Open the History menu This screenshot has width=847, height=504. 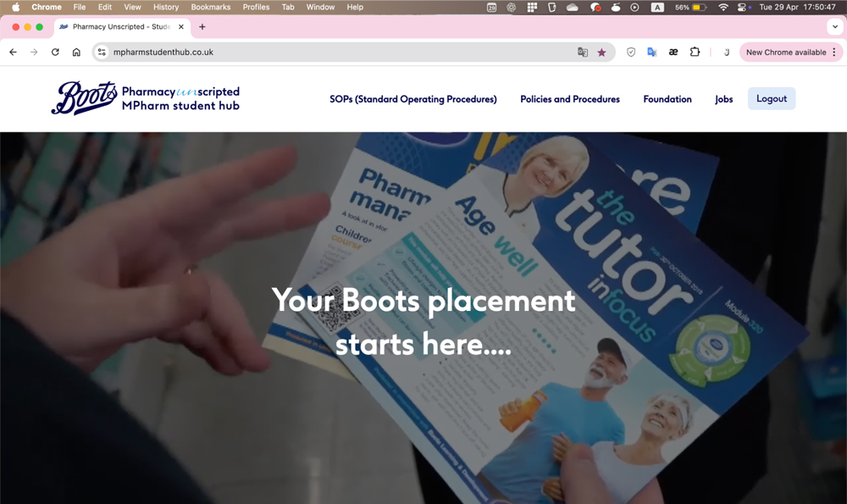click(166, 7)
